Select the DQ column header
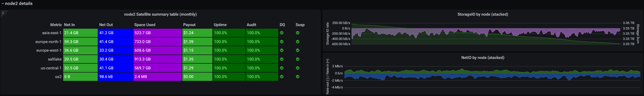This screenshot has height=96, width=644. pyautogui.click(x=282, y=25)
